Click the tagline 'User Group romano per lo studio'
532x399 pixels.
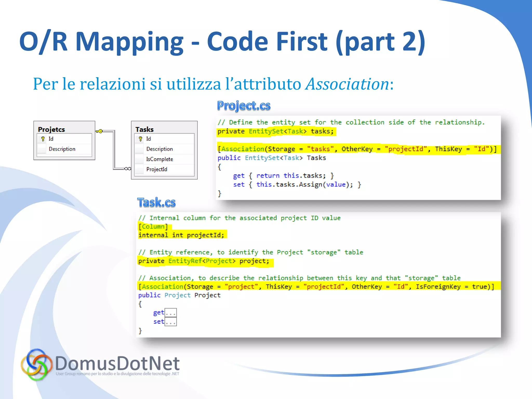click(117, 374)
